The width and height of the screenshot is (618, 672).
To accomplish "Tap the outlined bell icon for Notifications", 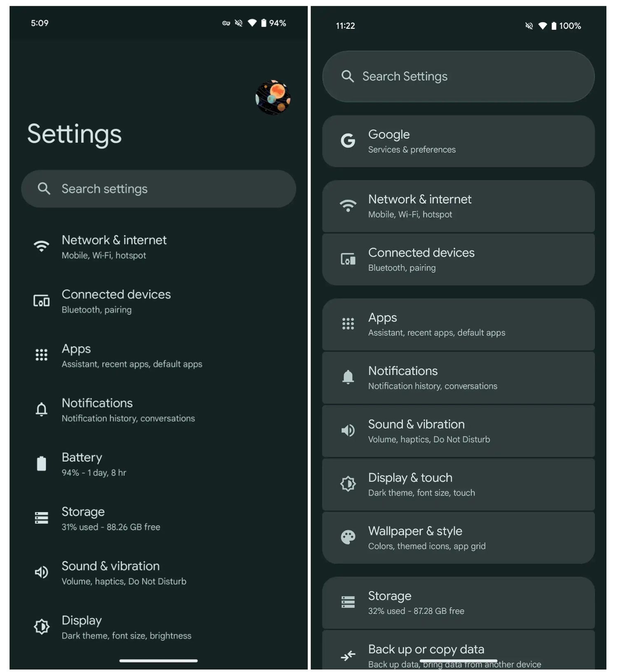I will pos(42,409).
